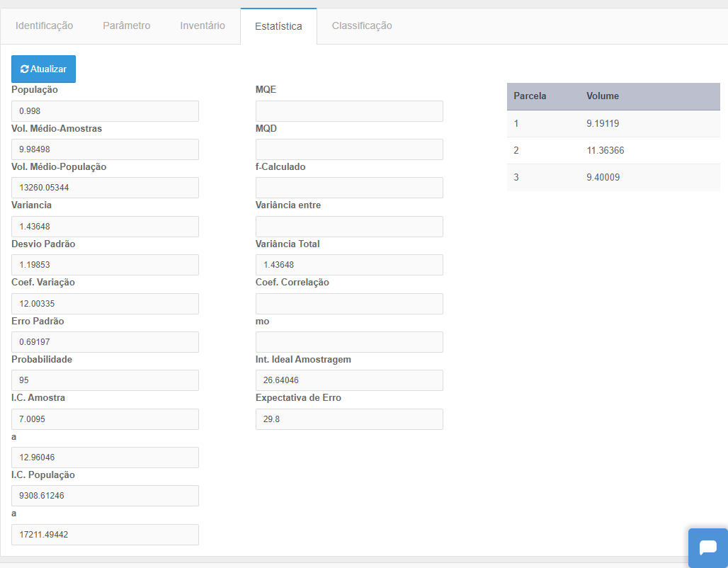Click the Atualizar refresh button

coord(43,69)
